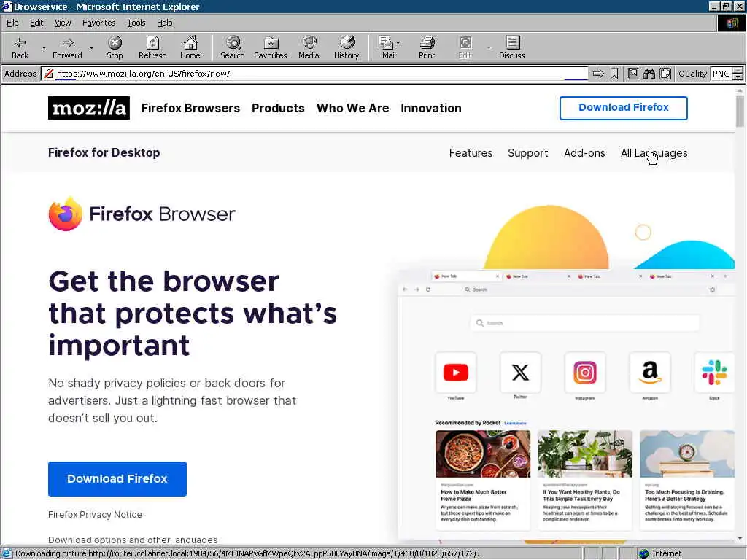Open the Help menu
Screen dimensions: 747x560
click(x=165, y=23)
